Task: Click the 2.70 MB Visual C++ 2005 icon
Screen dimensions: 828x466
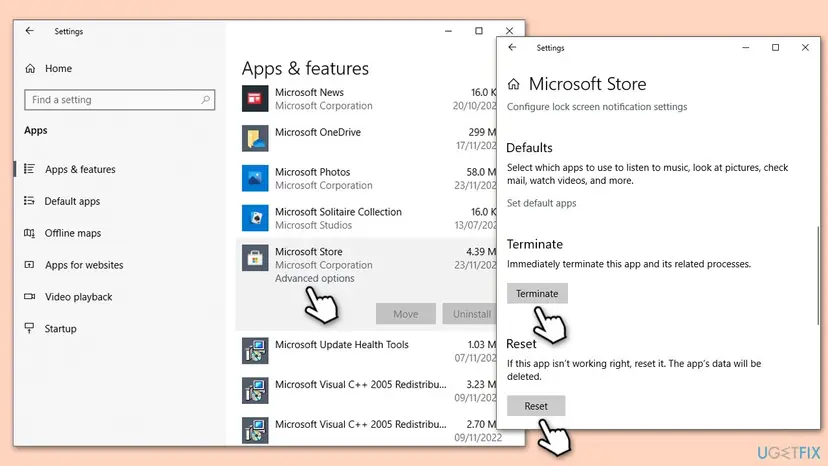Action: (255, 431)
